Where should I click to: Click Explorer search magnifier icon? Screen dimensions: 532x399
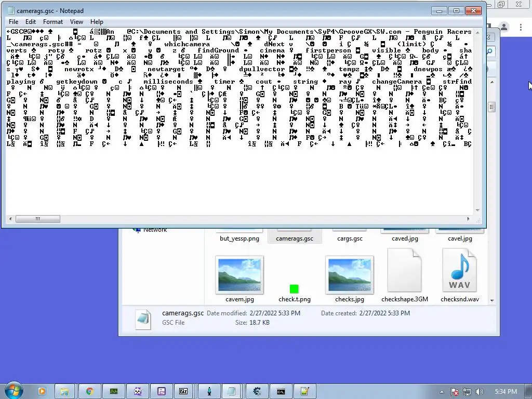click(x=489, y=51)
